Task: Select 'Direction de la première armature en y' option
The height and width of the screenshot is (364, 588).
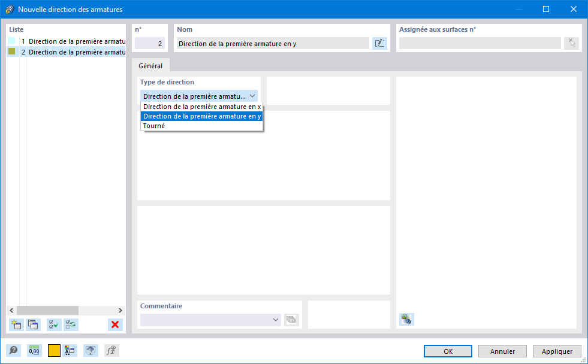Action: pyautogui.click(x=202, y=116)
